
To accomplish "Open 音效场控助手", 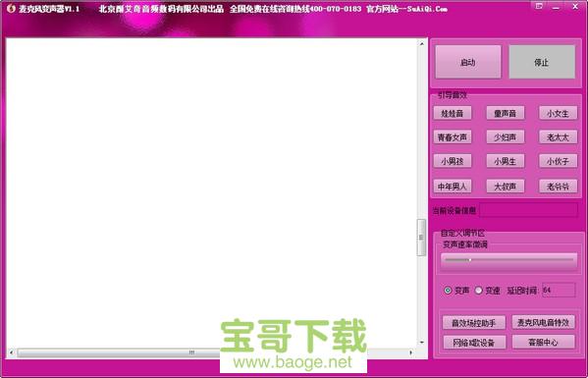I will [473, 322].
